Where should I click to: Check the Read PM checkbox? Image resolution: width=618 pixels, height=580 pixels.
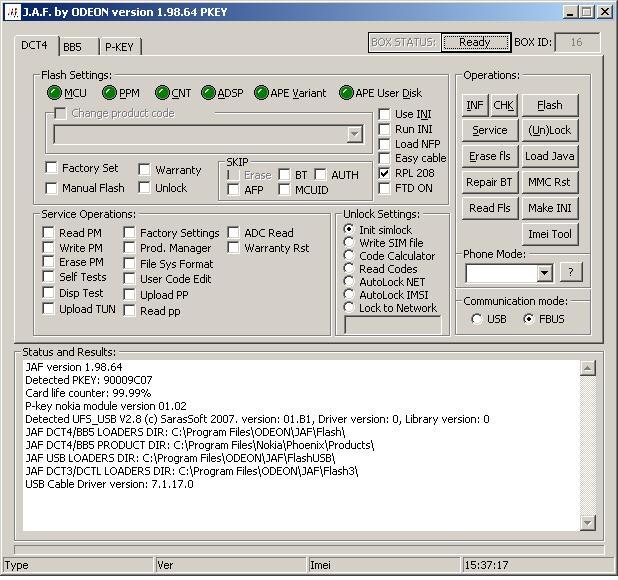click(48, 233)
